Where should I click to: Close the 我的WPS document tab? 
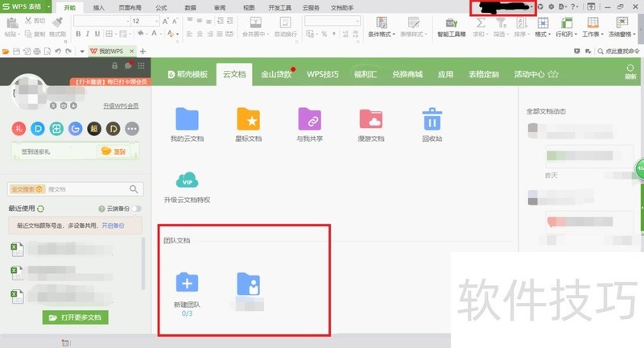click(132, 52)
